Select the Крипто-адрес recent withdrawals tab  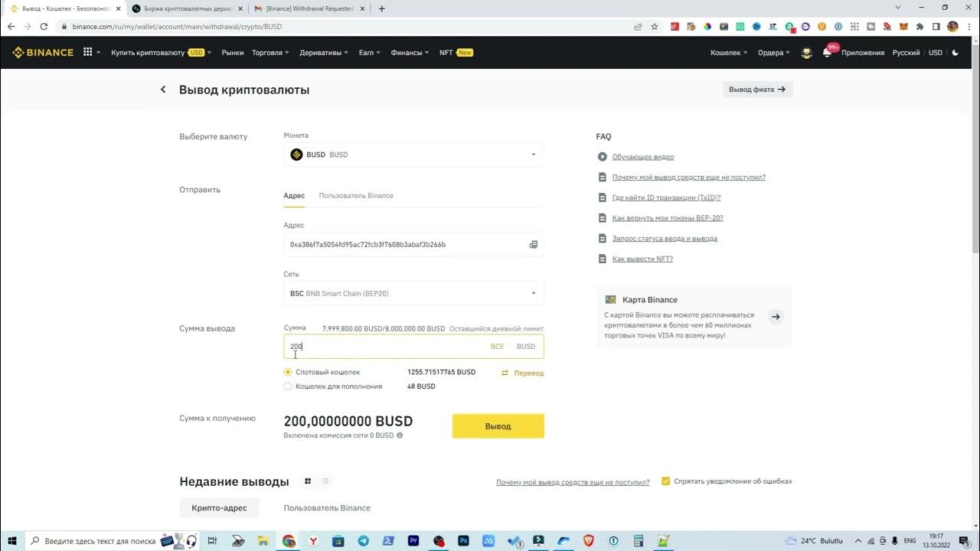click(219, 508)
